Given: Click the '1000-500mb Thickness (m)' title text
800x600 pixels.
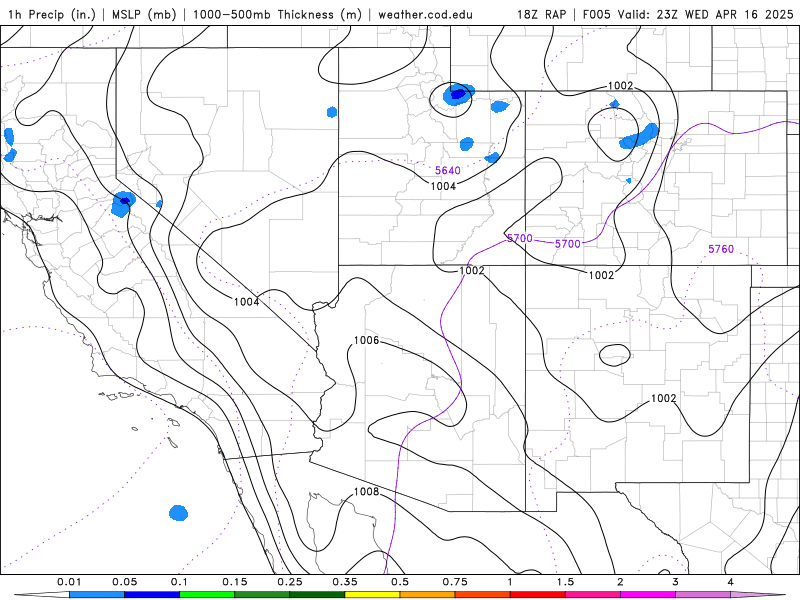Looking at the screenshot, I should click(277, 14).
